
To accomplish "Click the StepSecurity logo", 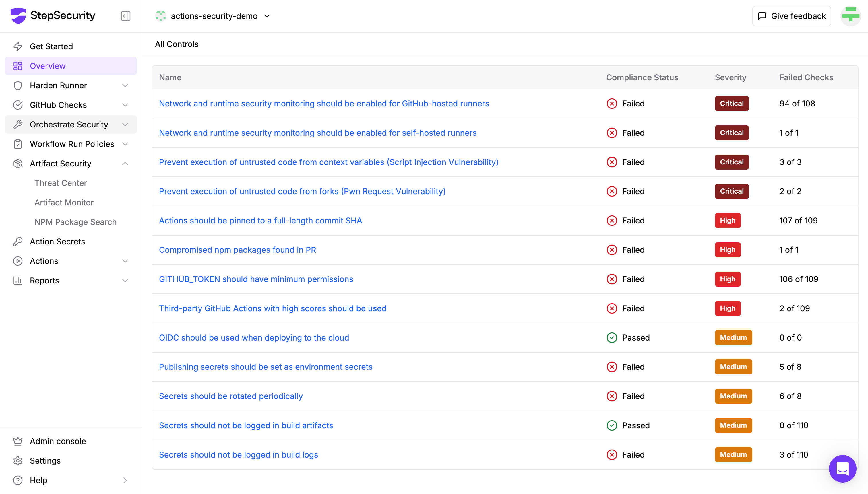I will point(53,15).
